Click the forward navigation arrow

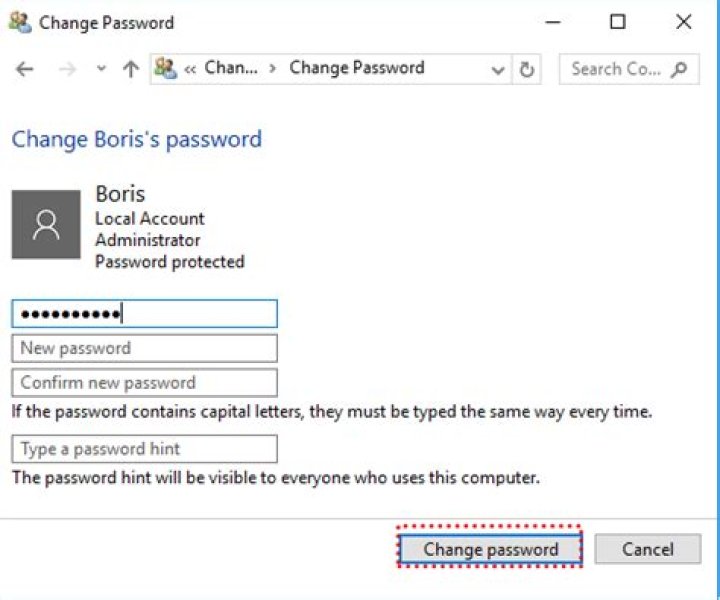pyautogui.click(x=67, y=69)
